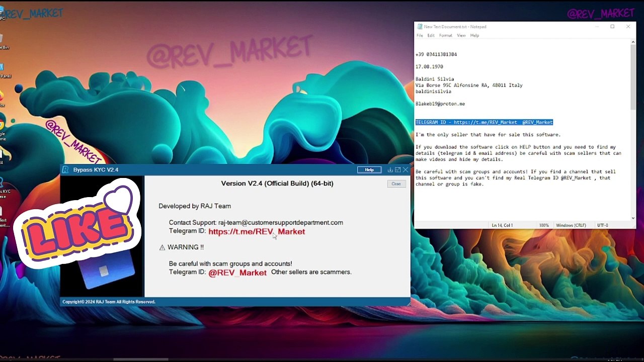This screenshot has width=644, height=362.
Task: Open the File menu in Notepad
Action: [420, 36]
